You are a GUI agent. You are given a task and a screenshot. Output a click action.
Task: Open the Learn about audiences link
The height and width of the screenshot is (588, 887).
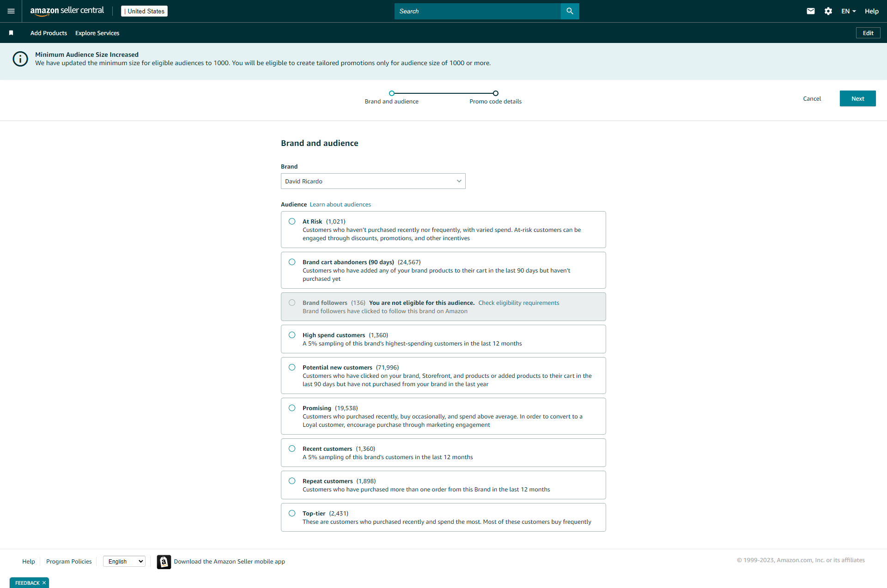pos(340,204)
